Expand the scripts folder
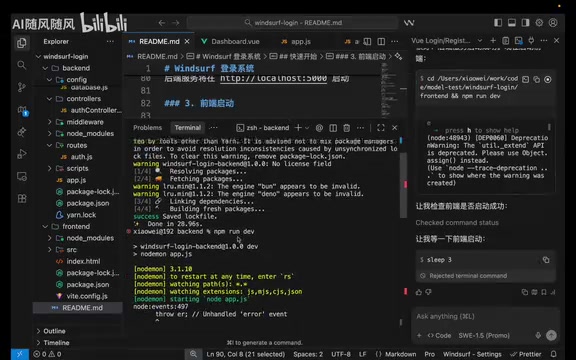The image size is (576, 360). click(50, 169)
